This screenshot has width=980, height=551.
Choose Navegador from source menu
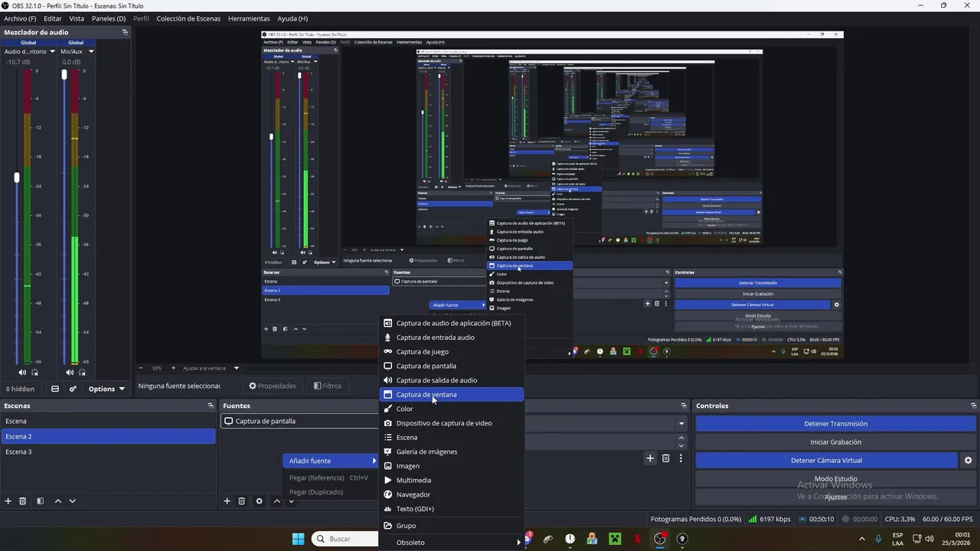pos(452,494)
